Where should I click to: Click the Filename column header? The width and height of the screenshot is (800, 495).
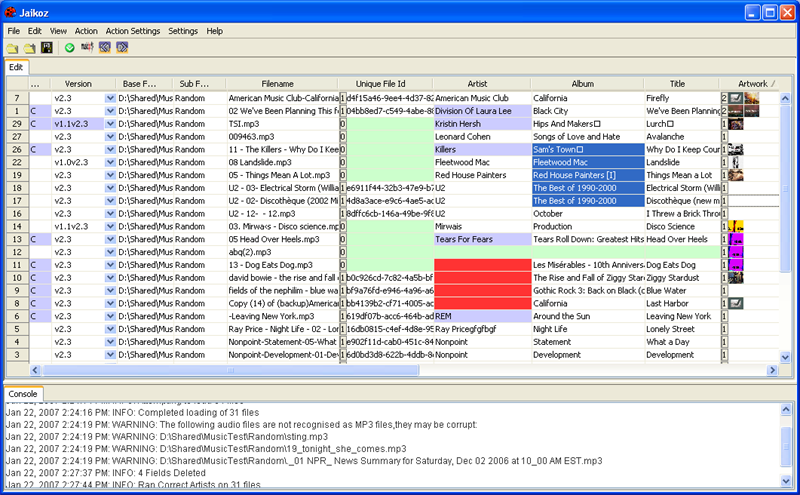tap(277, 84)
